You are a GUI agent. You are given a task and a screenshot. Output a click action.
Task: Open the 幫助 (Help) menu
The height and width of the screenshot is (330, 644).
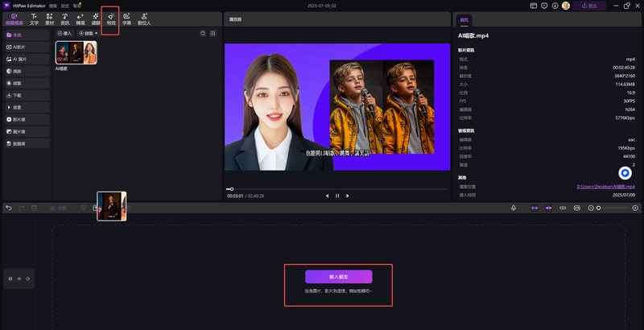(x=77, y=6)
